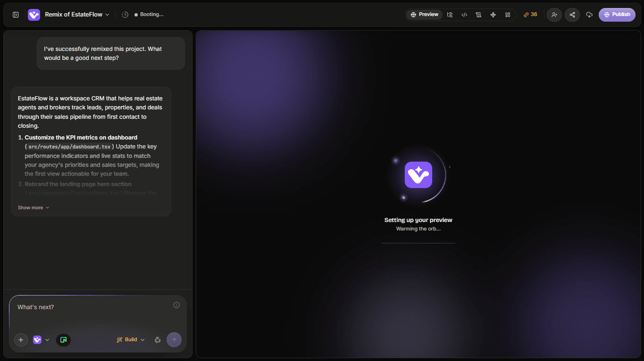Click the preview loading progress bar
The image size is (644, 361).
pyautogui.click(x=418, y=243)
